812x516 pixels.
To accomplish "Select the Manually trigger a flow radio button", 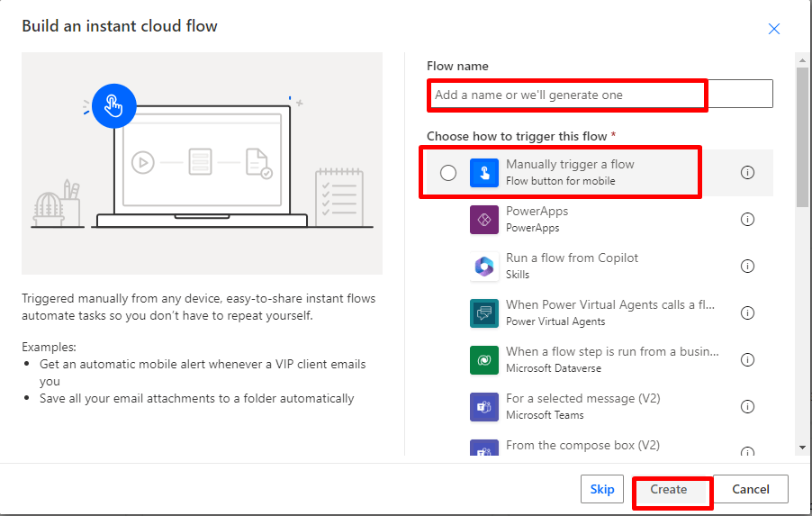I will (x=448, y=173).
